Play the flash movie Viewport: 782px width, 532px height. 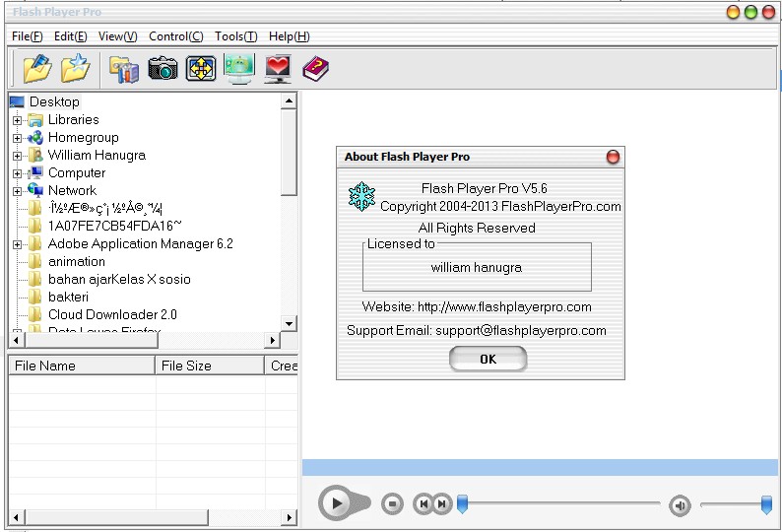(337, 503)
